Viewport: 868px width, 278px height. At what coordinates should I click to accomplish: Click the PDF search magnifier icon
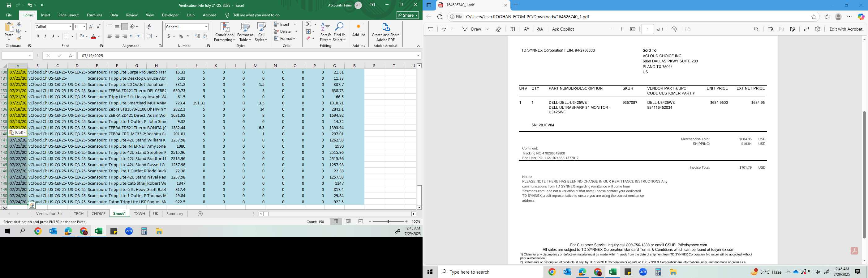click(756, 29)
